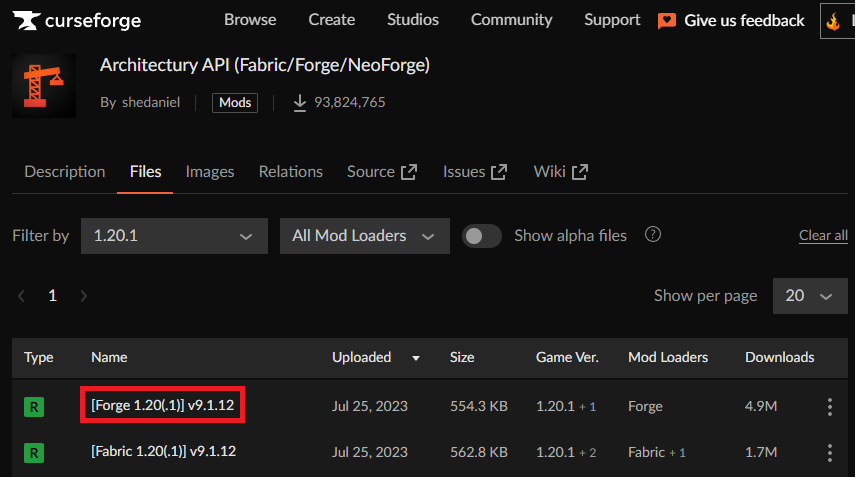The image size is (855, 477).
Task: Change Show per page value 20
Action: [x=809, y=296]
